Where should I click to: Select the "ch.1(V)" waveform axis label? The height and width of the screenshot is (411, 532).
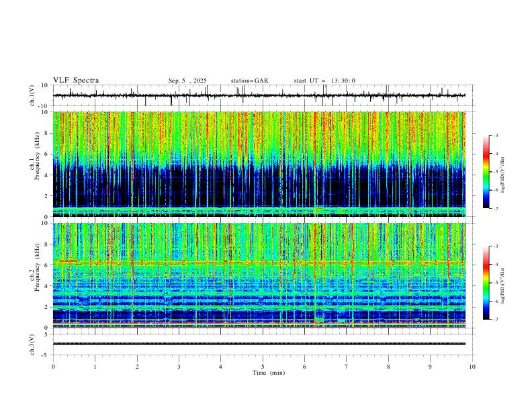[32, 95]
